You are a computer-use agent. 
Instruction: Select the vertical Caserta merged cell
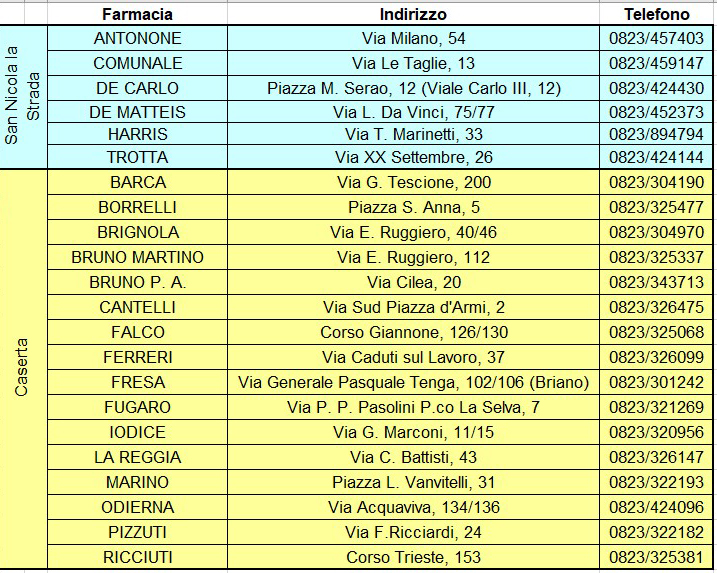coord(23,369)
